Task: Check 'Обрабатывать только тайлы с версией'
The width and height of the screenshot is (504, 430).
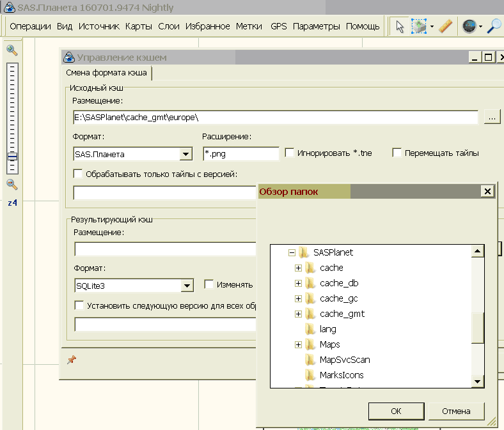Action: 79,173
